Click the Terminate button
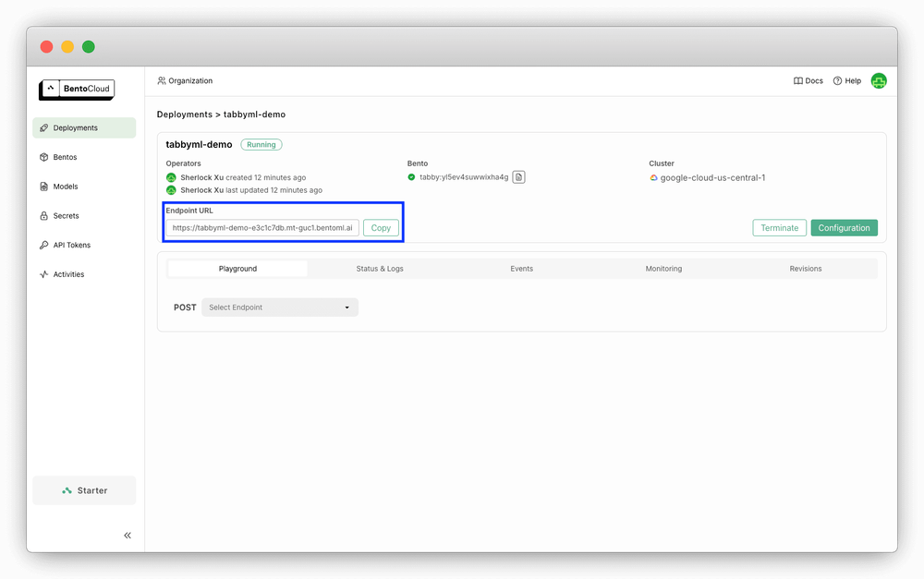The width and height of the screenshot is (924, 579). 779,227
